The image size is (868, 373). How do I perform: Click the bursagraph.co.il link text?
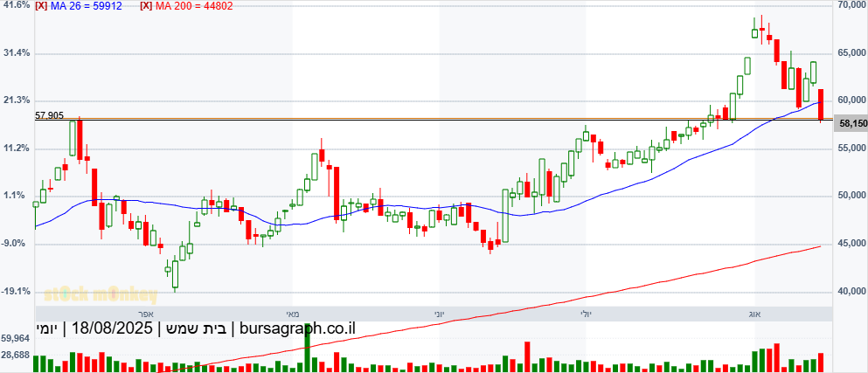tap(298, 328)
